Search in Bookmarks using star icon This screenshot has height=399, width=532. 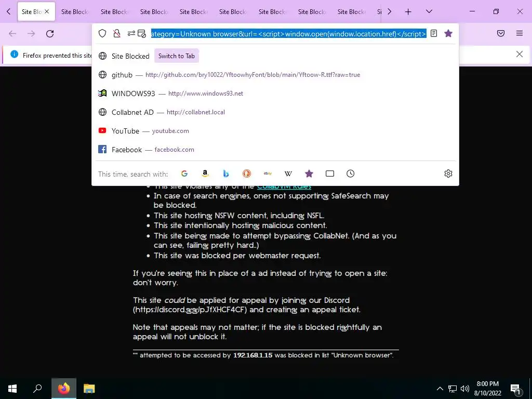[x=309, y=174]
